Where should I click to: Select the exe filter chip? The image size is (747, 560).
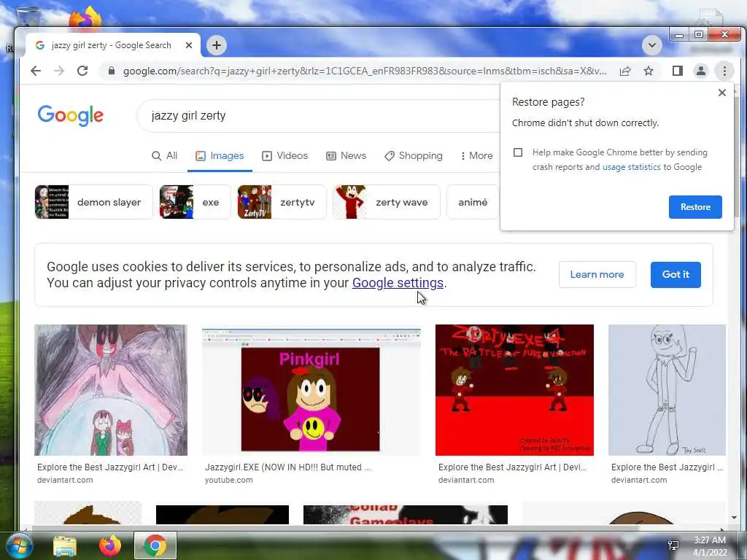pyautogui.click(x=195, y=202)
